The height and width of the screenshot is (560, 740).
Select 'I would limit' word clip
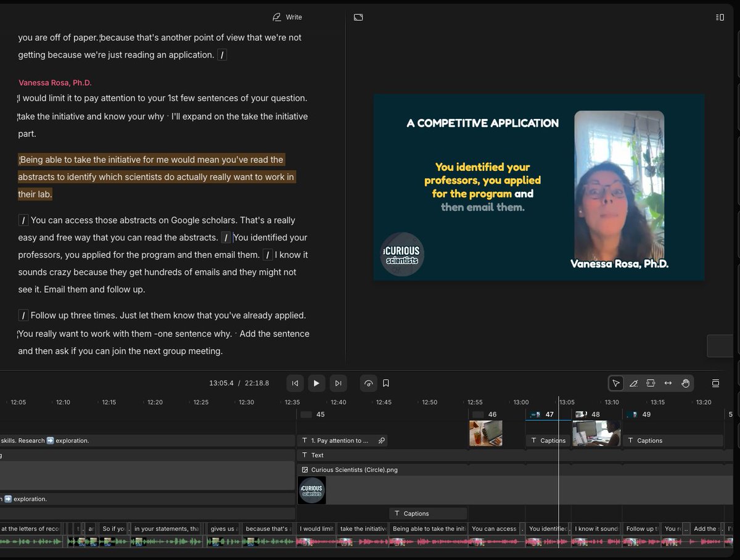(x=316, y=529)
